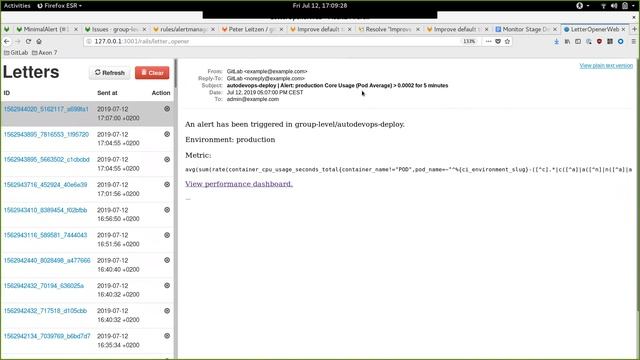Click the email subject line text
Viewport: 640px width, 360px height.
(337, 85)
